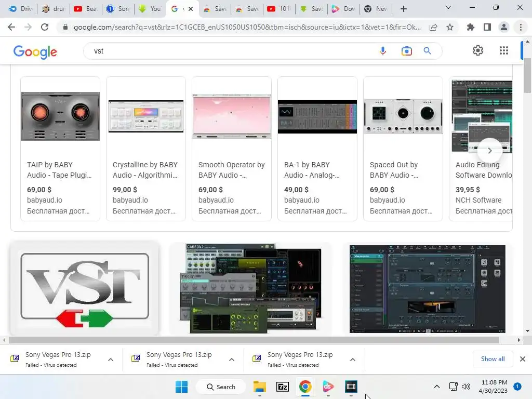View site lock security info
532x399 pixels.
pyautogui.click(x=65, y=27)
